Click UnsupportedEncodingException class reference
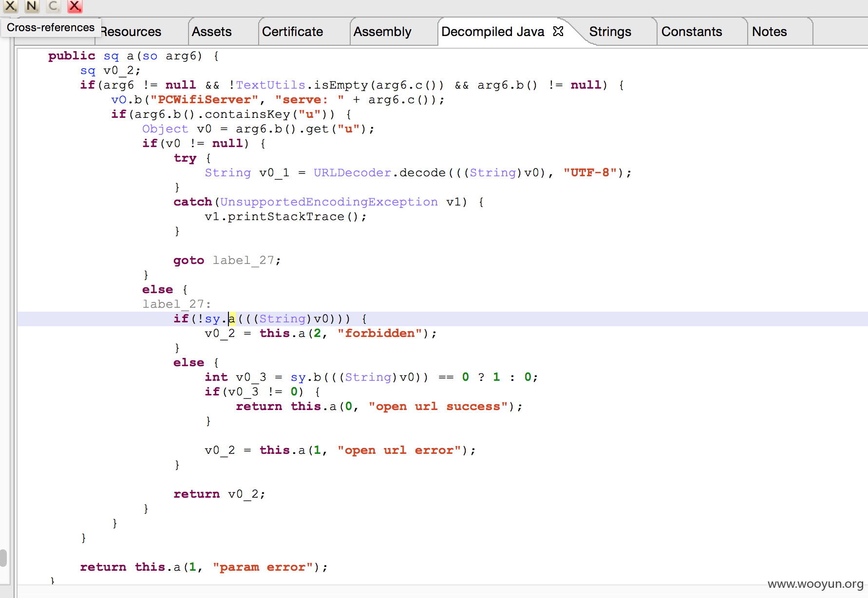The height and width of the screenshot is (598, 868). point(329,202)
